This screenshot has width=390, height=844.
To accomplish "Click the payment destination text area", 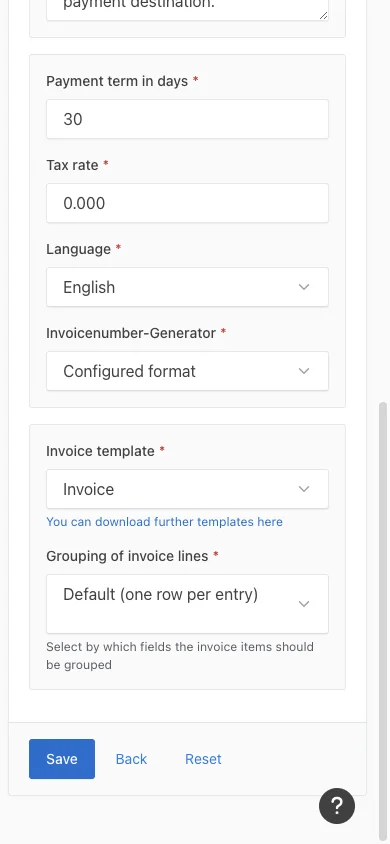I will (187, 9).
